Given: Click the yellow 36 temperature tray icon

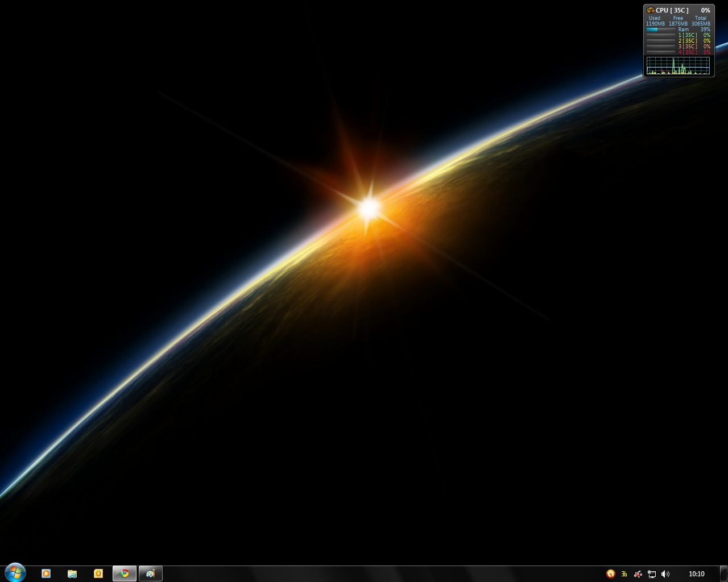Looking at the screenshot, I should point(624,574).
